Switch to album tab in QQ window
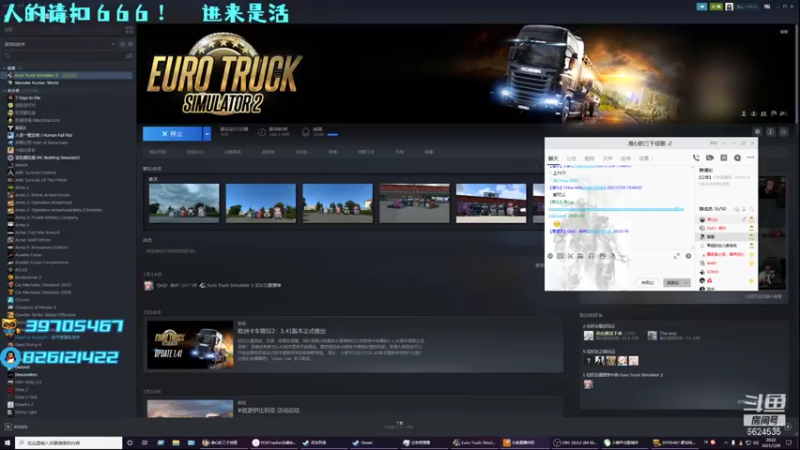 tap(589, 159)
